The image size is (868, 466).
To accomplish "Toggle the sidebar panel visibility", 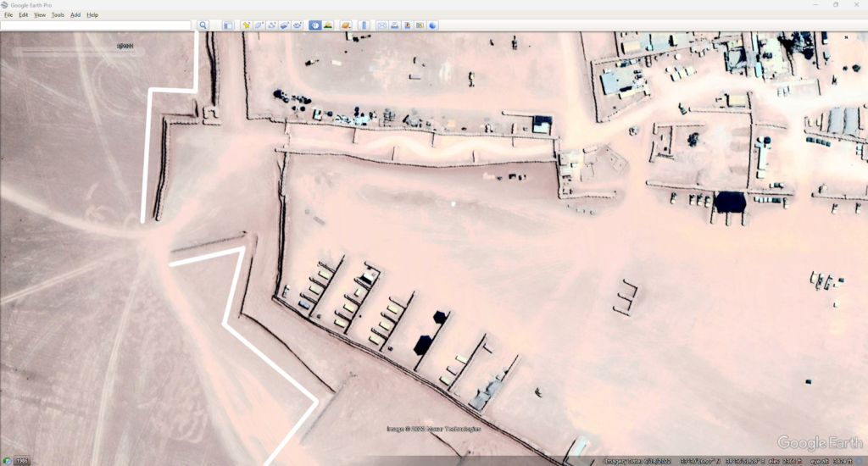I will 228,25.
